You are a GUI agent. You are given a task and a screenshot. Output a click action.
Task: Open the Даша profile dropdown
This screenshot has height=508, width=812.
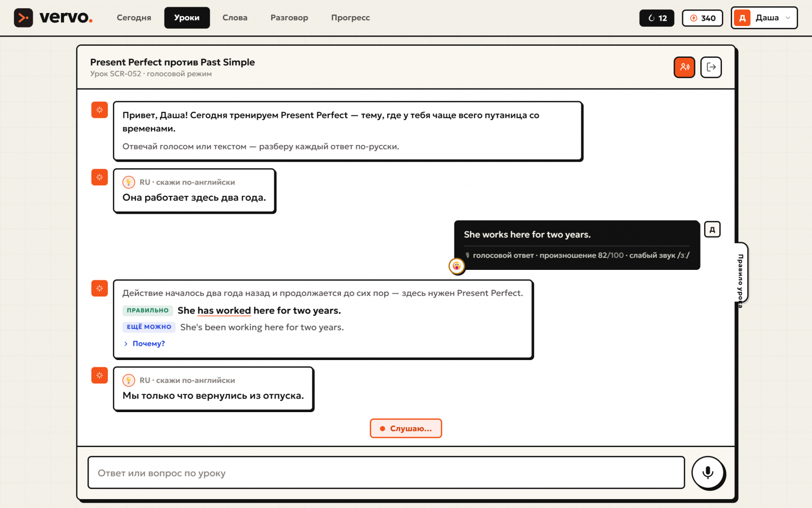coord(764,18)
